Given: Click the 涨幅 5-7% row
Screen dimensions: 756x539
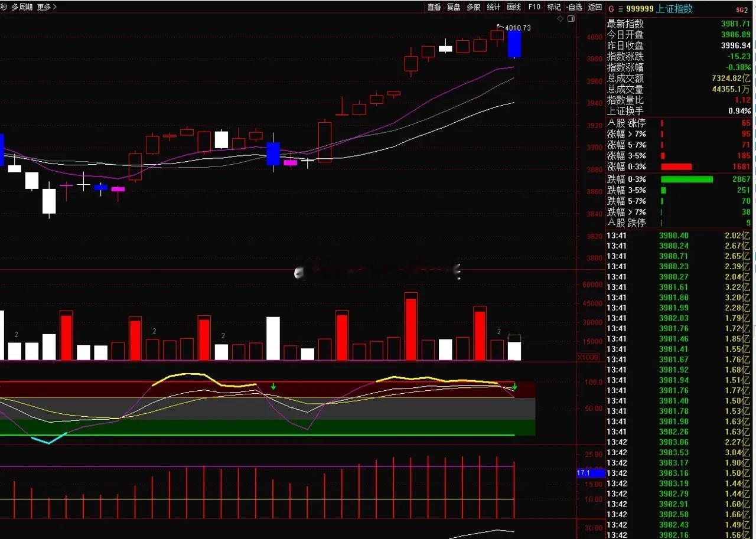Looking at the screenshot, I should [x=680, y=145].
